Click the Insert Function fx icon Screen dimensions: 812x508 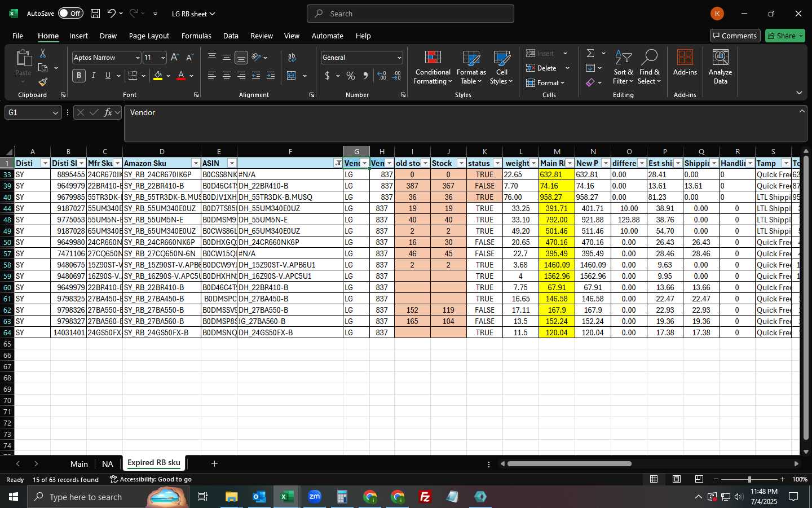(108, 113)
